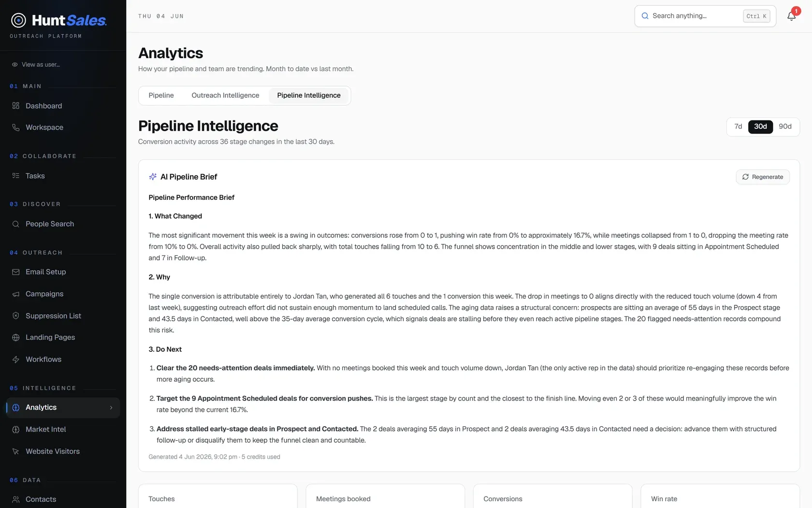
Task: Click the Regenerate brief button
Action: tap(763, 177)
